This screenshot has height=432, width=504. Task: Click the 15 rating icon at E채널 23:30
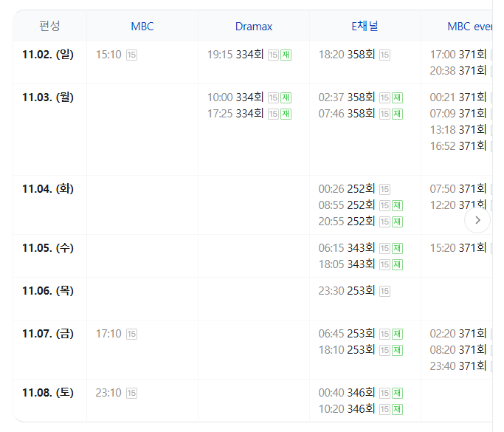tap(384, 291)
